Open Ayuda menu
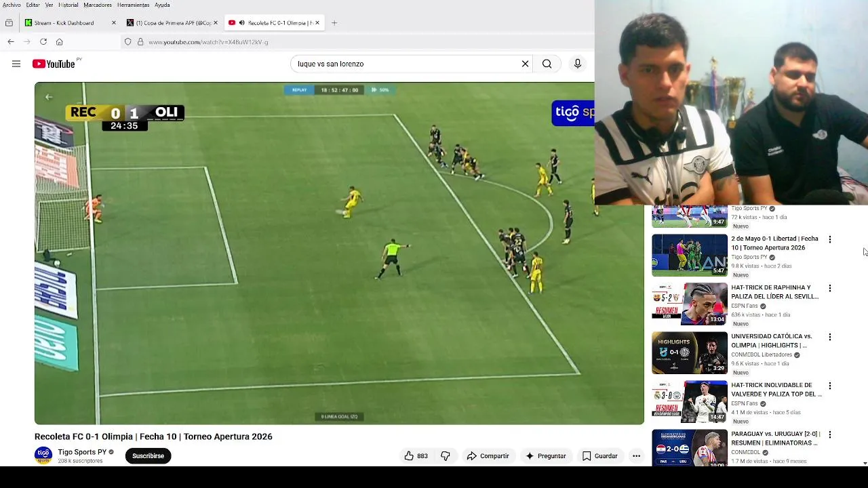This screenshot has height=488, width=868. pyautogui.click(x=162, y=5)
